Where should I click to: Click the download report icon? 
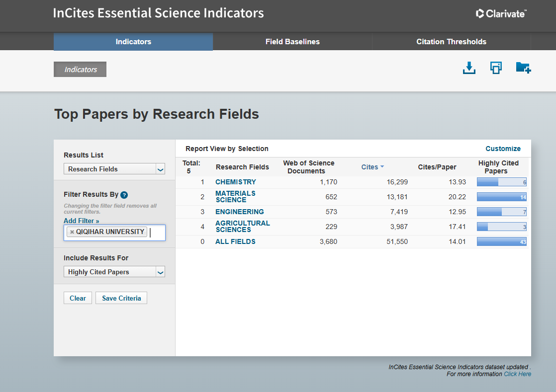[x=469, y=68]
